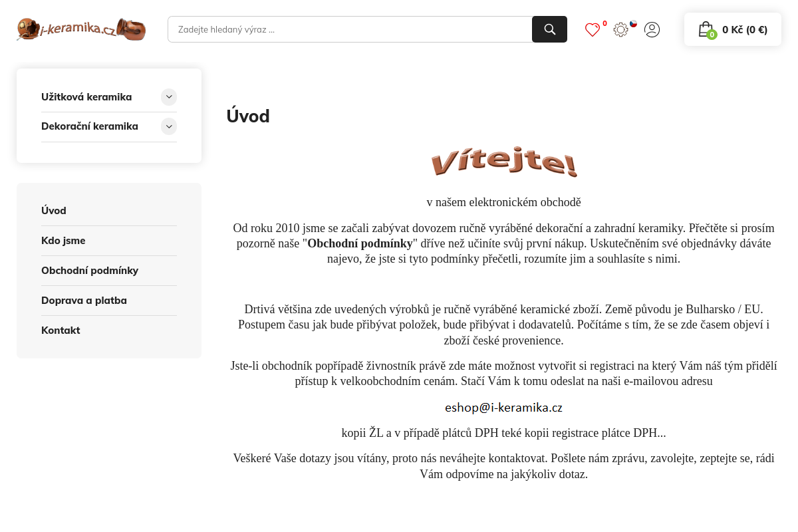Click the Vítejte! welcome image
This screenshot has width=798, height=532.
point(503,162)
